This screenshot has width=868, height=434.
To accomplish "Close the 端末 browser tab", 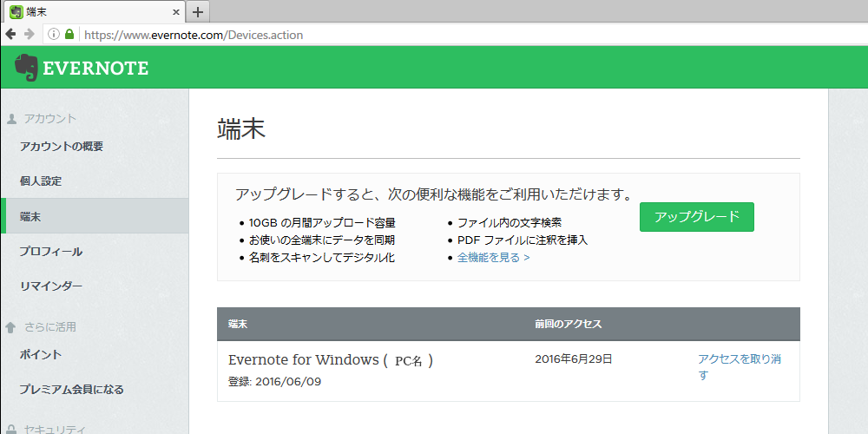I will tap(176, 11).
